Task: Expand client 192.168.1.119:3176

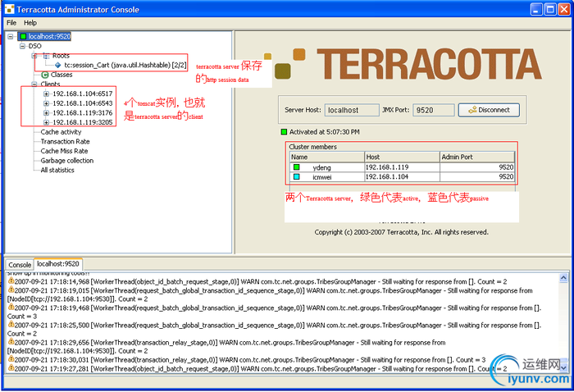Action: coord(46,112)
